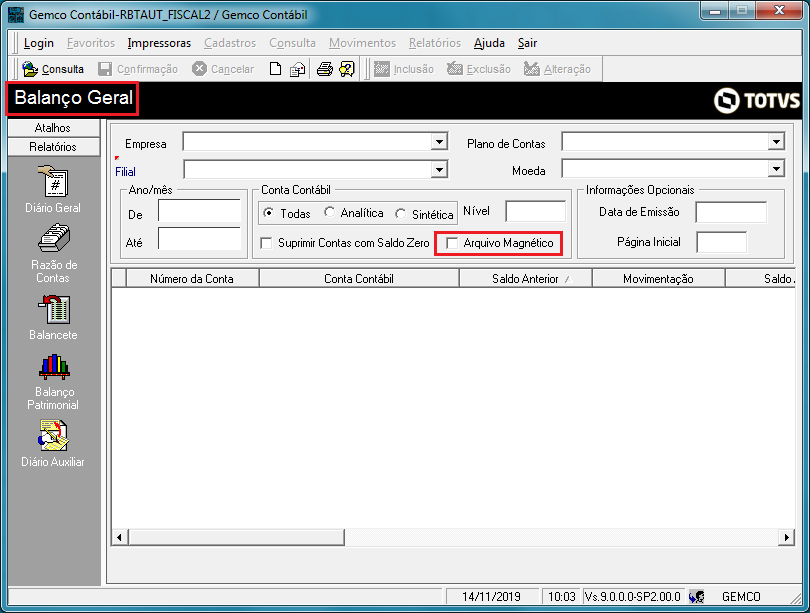
Task: Click the horizontal scrollbar thumb
Action: [x=237, y=537]
